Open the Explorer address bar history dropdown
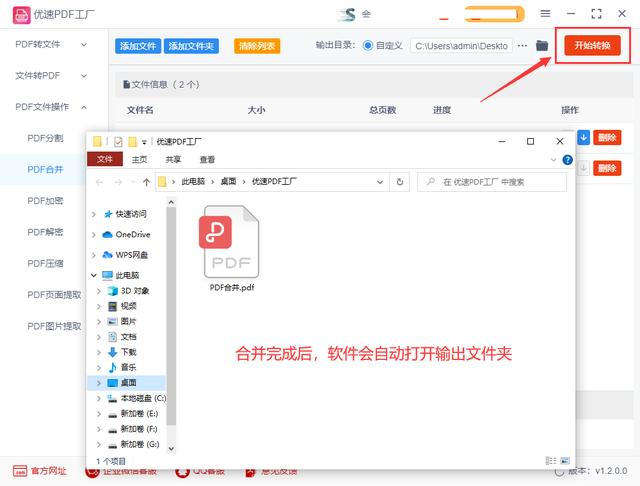This screenshot has width=640, height=486. (380, 182)
